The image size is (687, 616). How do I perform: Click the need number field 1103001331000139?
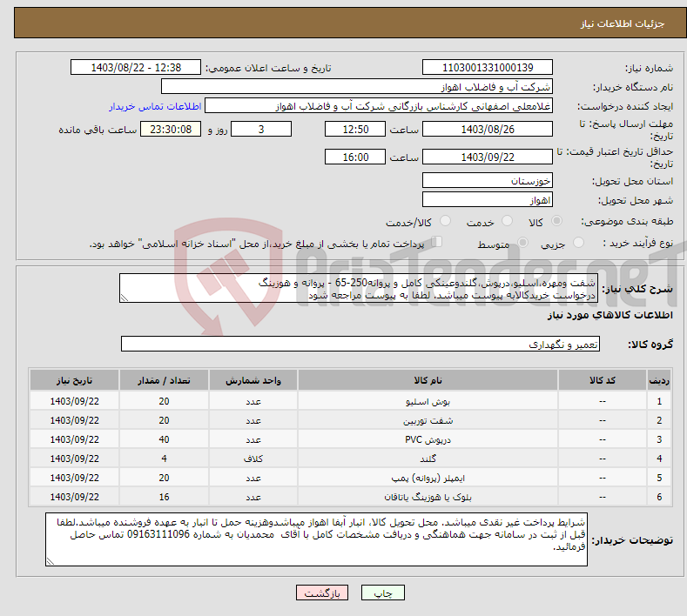[488, 67]
